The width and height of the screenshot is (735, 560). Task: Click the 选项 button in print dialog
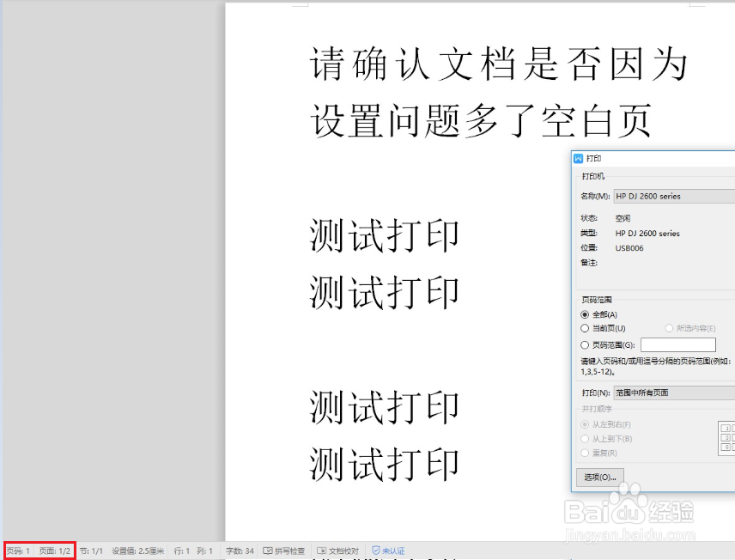point(598,476)
